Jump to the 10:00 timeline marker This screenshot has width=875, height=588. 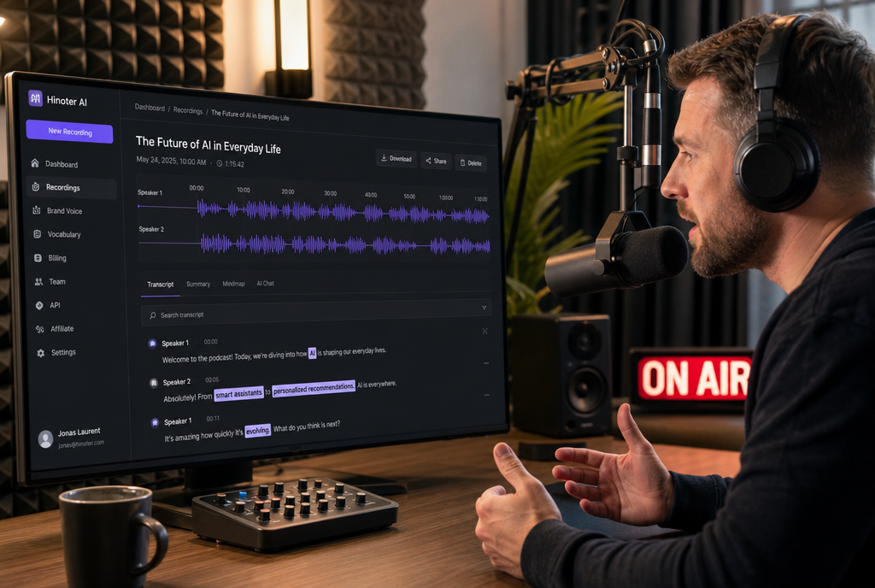coord(244,190)
